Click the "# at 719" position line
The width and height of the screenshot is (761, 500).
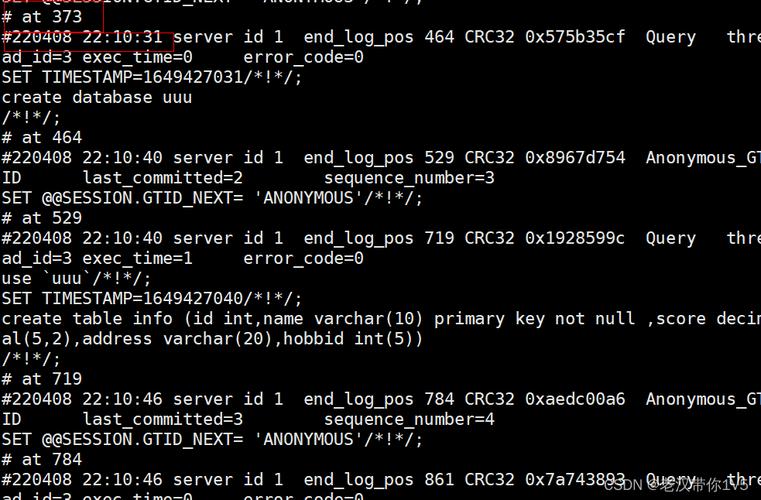[x=42, y=378]
